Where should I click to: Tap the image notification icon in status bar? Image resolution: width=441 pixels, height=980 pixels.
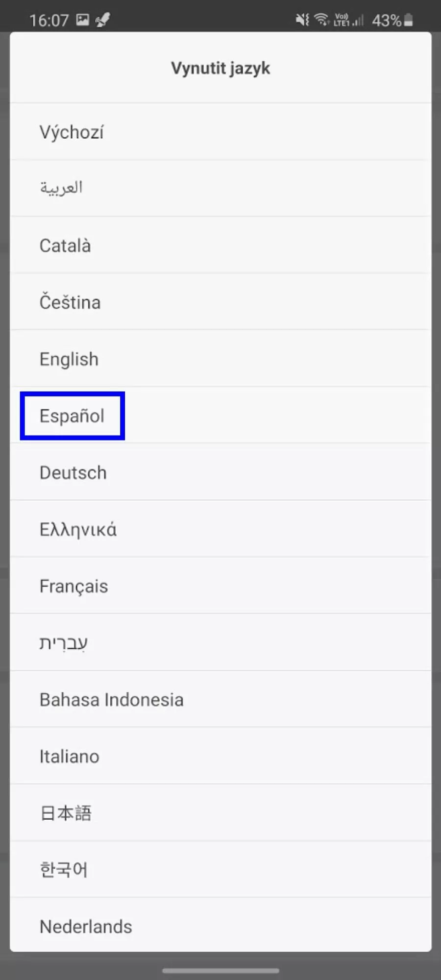point(83,20)
